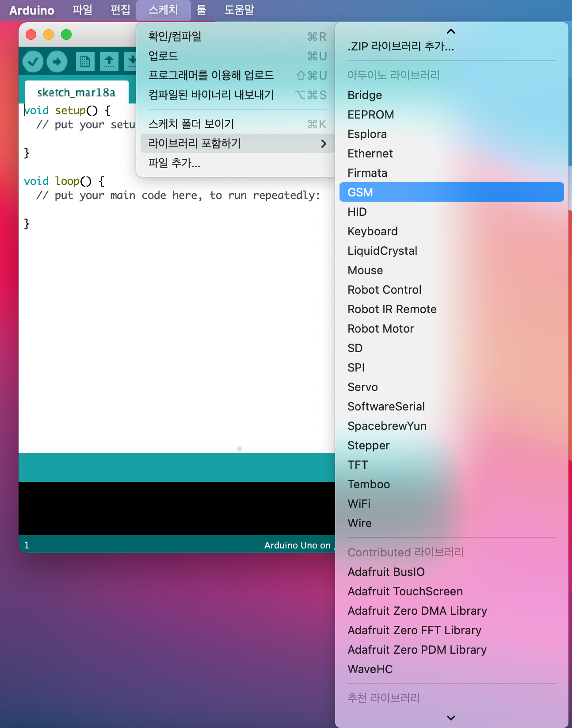Open the 도움말 menu

point(239,10)
